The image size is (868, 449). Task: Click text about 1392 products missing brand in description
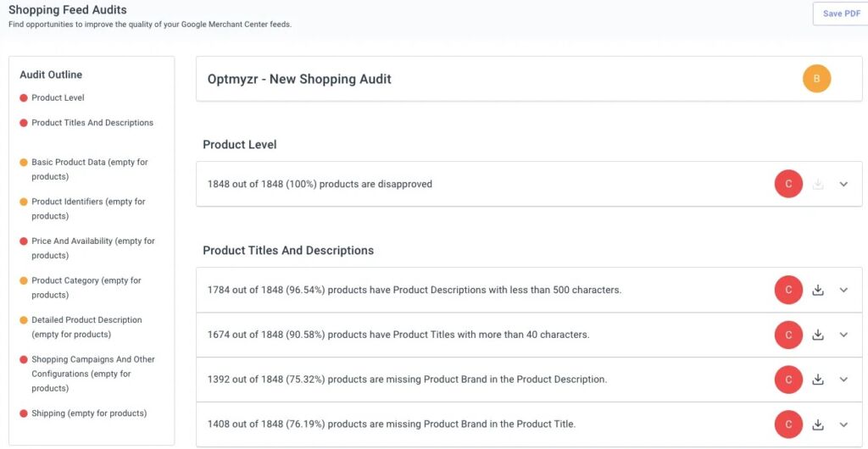pos(408,380)
